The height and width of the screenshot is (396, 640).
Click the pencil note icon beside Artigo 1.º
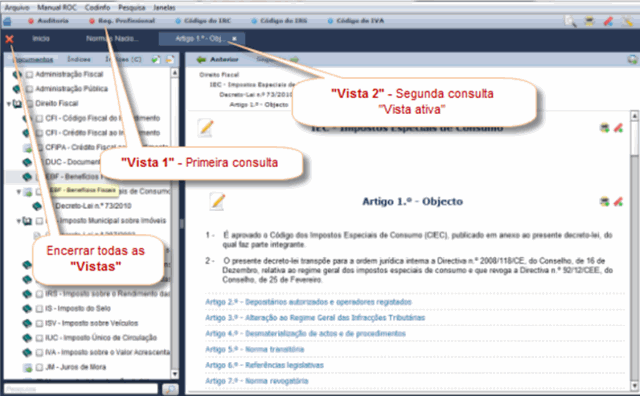[x=217, y=201]
